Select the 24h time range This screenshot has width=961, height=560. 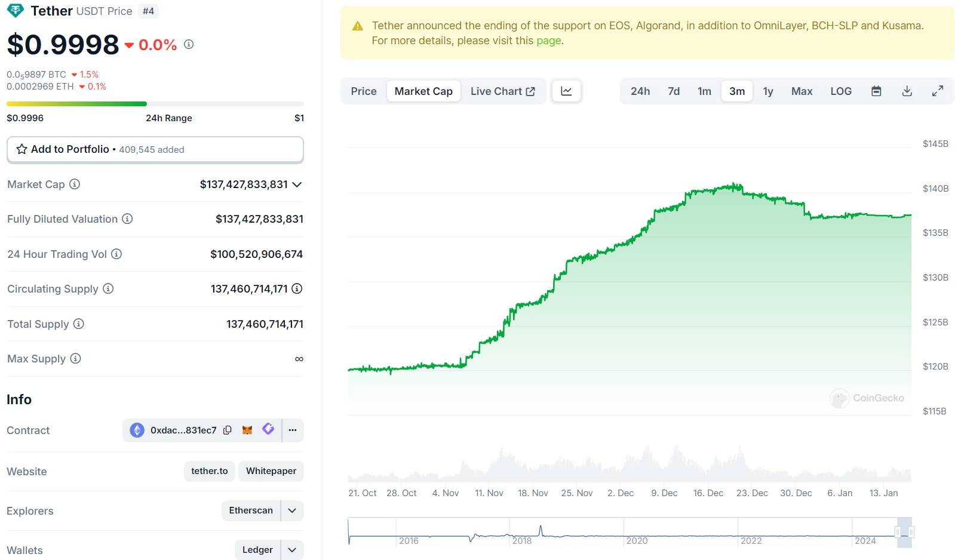pyautogui.click(x=640, y=91)
